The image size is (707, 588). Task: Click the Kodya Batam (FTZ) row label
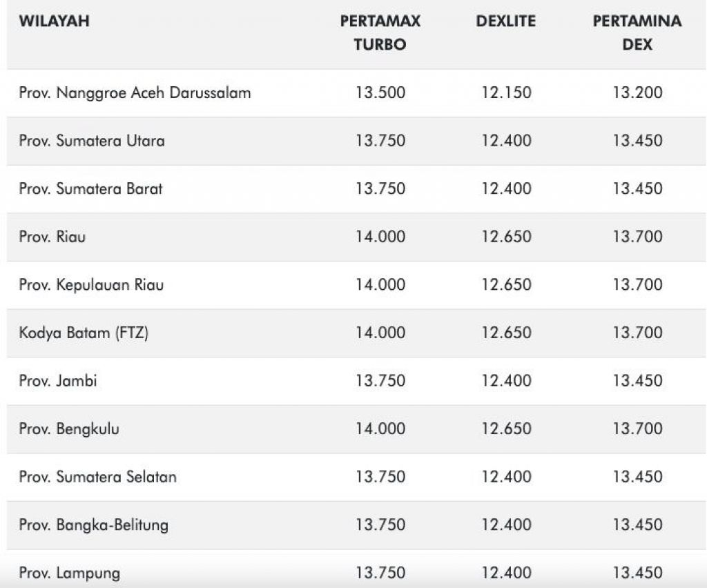coord(84,333)
